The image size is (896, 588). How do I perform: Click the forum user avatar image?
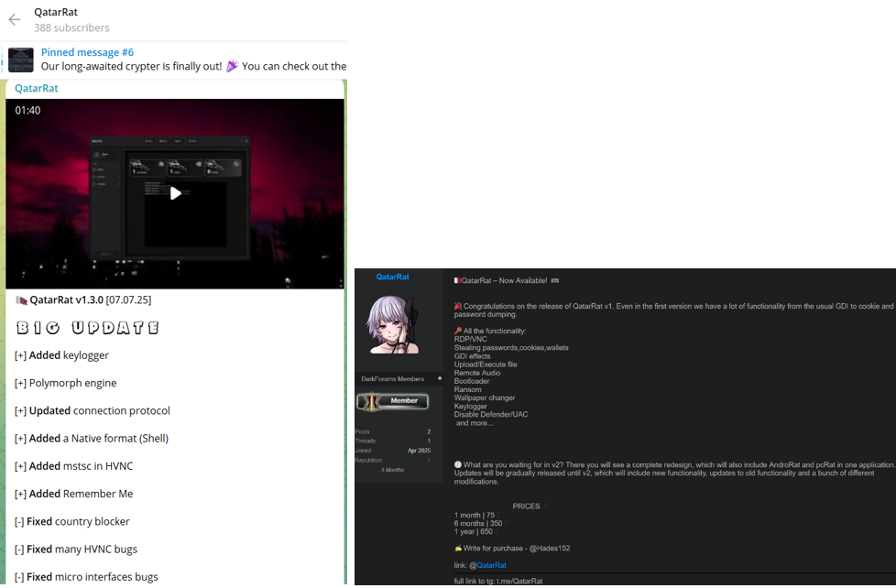394,324
